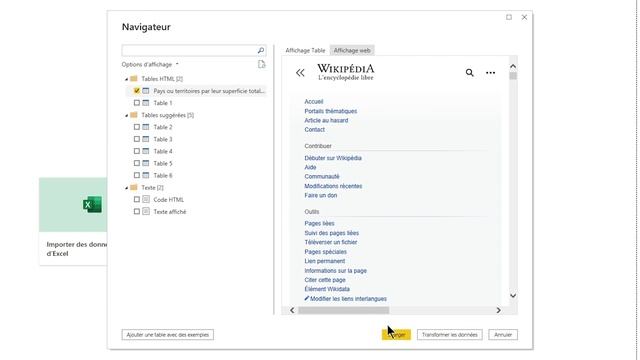Click the Tables HTML folder icon
This screenshot has height=360, width=640.
click(x=134, y=78)
